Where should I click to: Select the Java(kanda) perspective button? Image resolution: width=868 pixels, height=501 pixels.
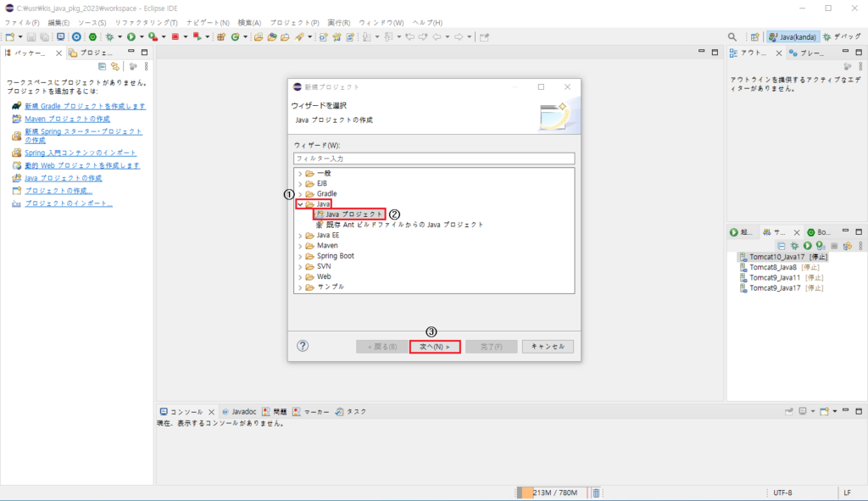(793, 37)
